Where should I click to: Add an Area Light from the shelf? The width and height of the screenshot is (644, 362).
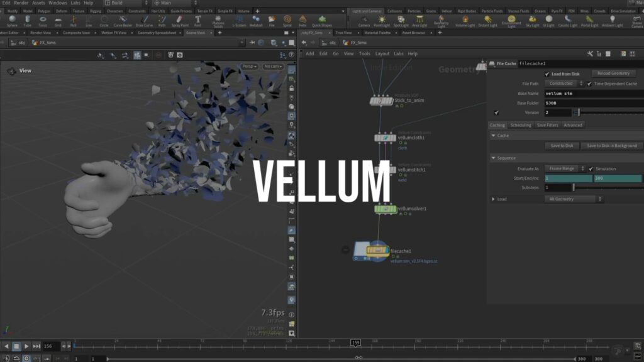point(419,21)
